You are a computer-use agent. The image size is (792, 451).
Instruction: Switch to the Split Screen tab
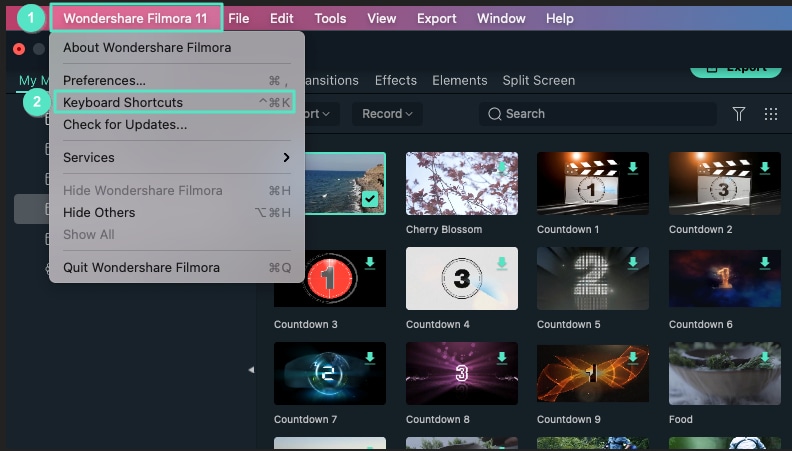point(538,81)
